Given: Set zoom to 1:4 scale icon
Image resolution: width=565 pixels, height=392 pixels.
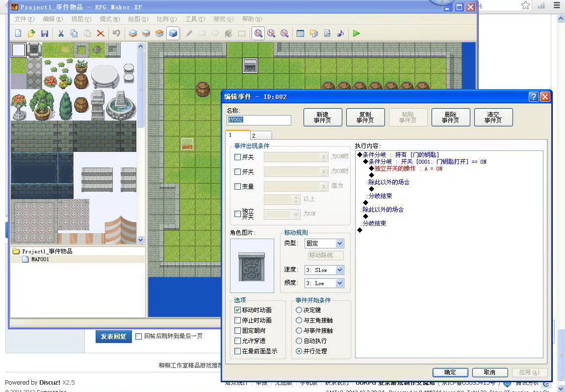Looking at the screenshot, I should [x=284, y=33].
